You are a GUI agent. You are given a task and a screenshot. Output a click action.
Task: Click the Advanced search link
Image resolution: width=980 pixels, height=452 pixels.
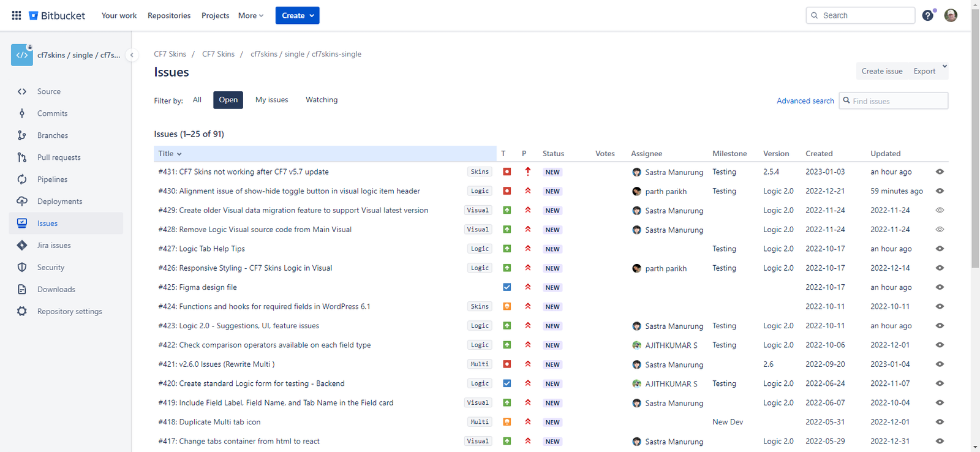805,101
